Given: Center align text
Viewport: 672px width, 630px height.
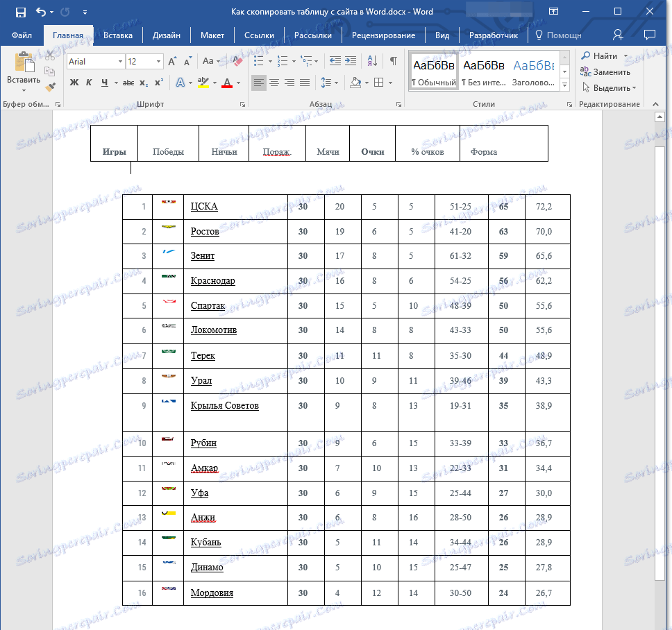Looking at the screenshot, I should click(x=274, y=83).
